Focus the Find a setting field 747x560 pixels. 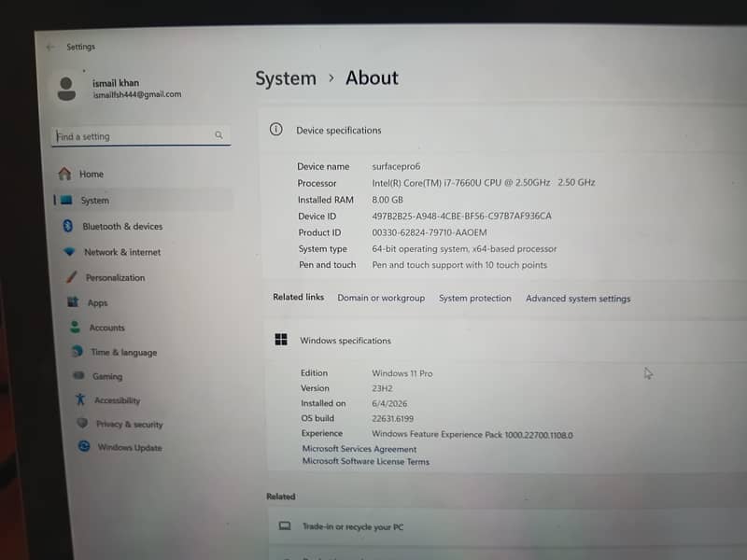pyautogui.click(x=141, y=136)
